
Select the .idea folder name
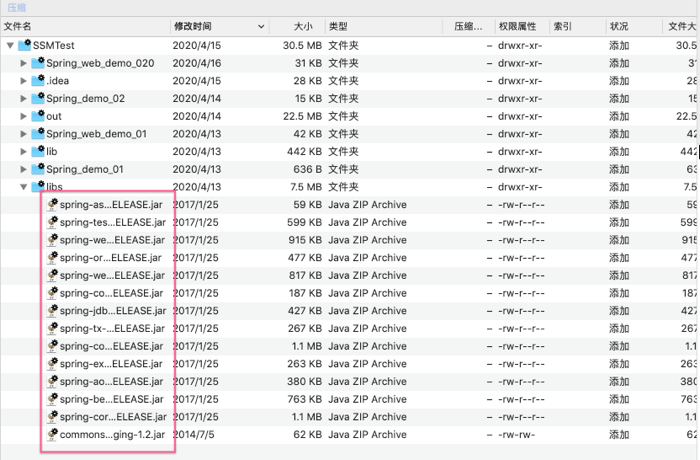(58, 80)
